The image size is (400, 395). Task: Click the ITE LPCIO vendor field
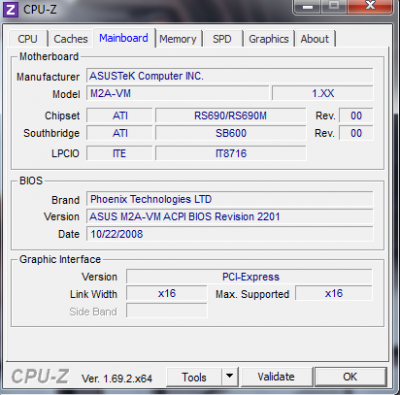tap(120, 153)
